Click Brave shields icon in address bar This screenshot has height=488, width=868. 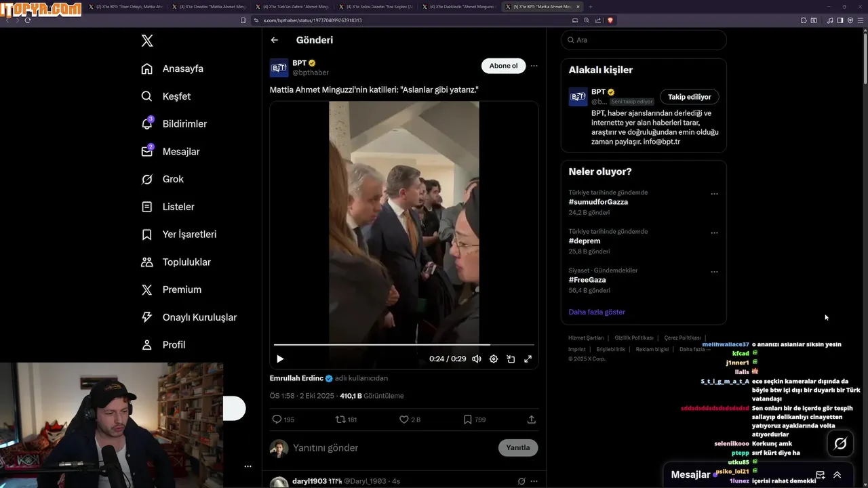pyautogui.click(x=610, y=20)
